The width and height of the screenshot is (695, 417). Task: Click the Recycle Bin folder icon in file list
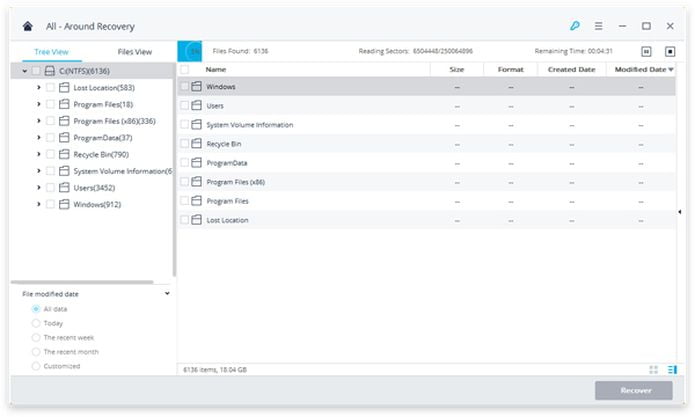point(196,144)
